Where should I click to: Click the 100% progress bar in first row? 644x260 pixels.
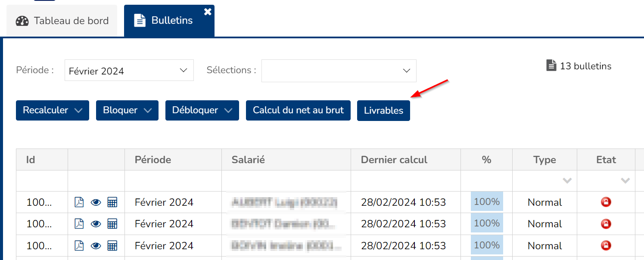click(x=487, y=202)
